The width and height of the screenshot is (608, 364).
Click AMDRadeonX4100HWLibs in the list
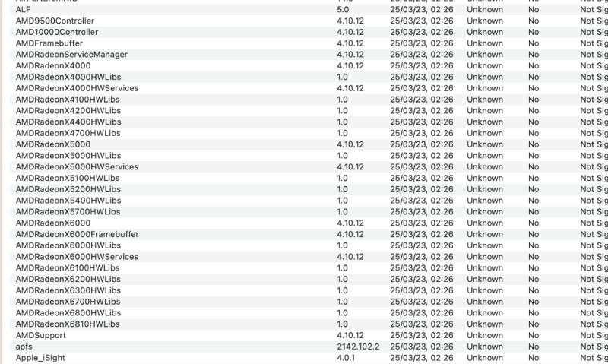tap(68, 100)
